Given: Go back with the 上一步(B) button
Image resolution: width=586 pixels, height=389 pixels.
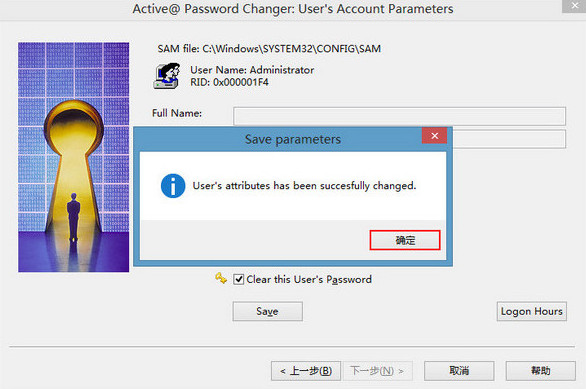Looking at the screenshot, I should point(306,371).
